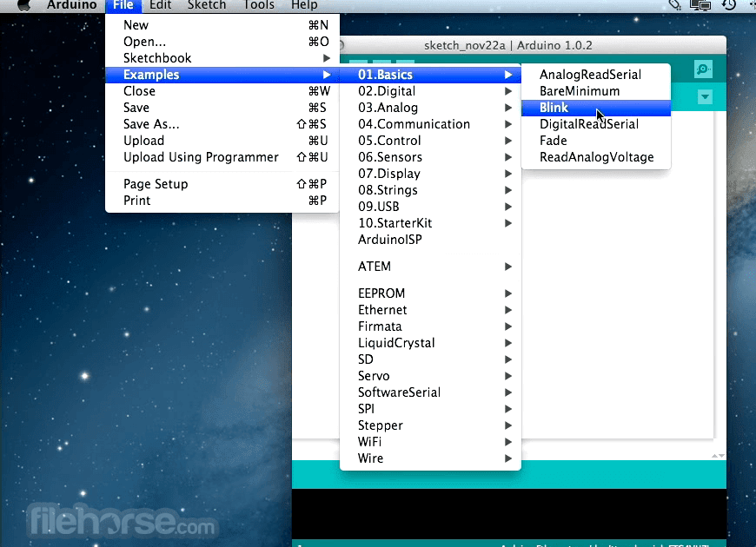Image resolution: width=756 pixels, height=547 pixels.
Task: Expand Stepper library examples
Action: coord(430,425)
